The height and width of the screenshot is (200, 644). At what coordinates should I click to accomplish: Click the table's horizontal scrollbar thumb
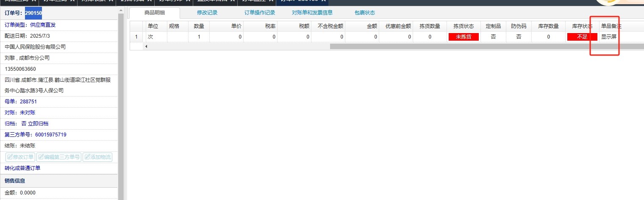(487, 46)
